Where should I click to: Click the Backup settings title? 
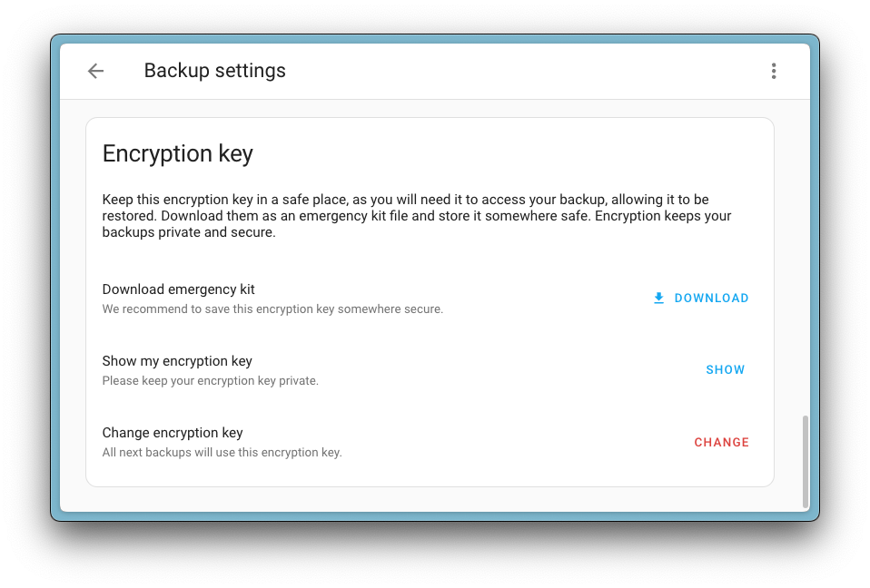214,71
